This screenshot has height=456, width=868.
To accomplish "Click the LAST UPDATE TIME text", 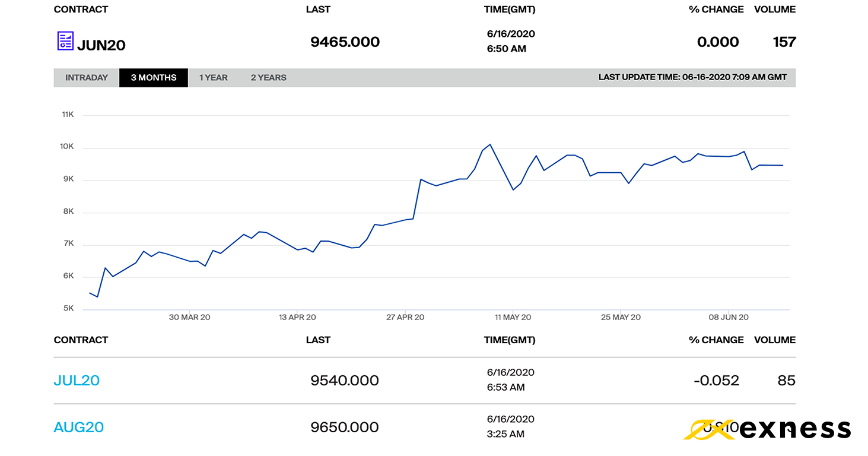I will point(693,77).
